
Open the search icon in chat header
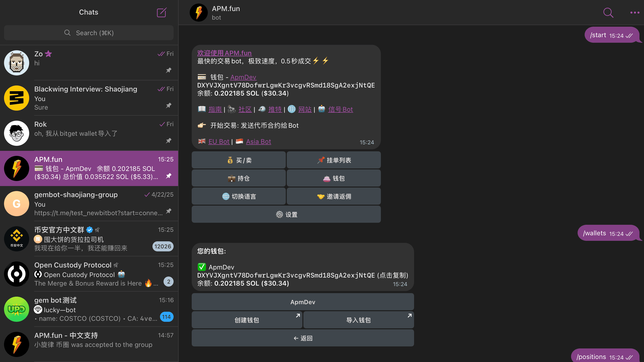click(x=608, y=12)
